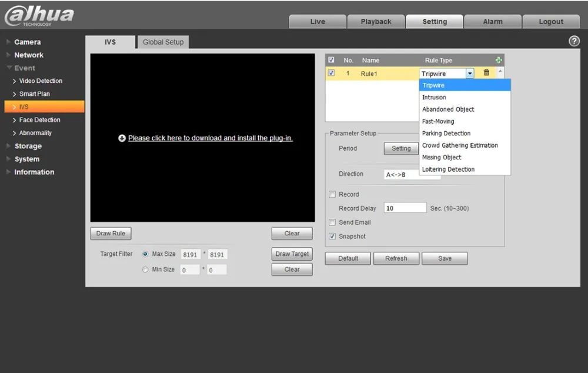Click the Max Size width field
The image size is (588, 373).
click(191, 254)
